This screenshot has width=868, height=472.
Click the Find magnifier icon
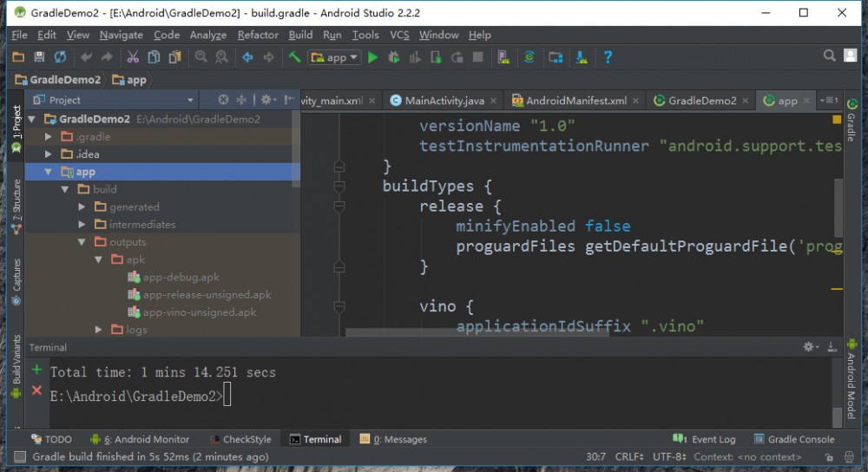(201, 57)
